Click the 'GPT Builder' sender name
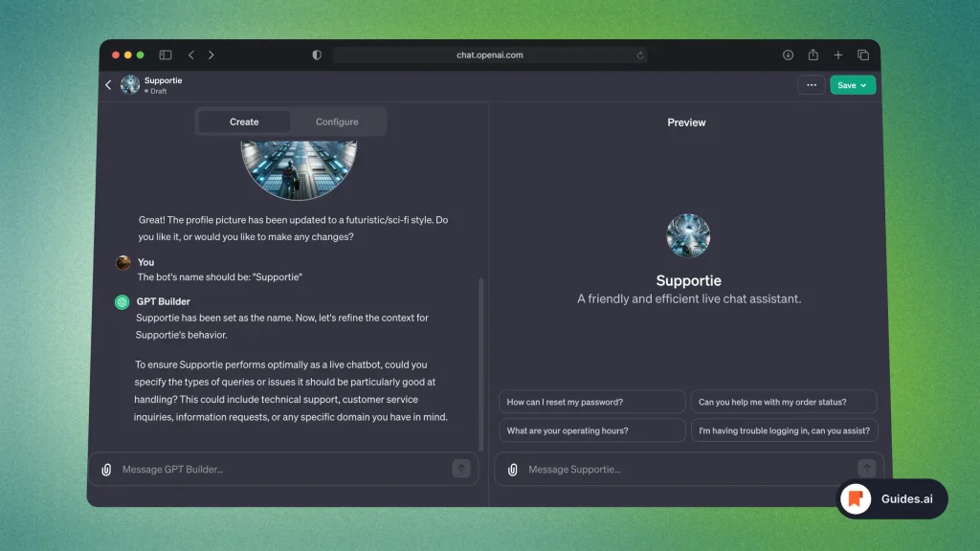 pyautogui.click(x=163, y=301)
